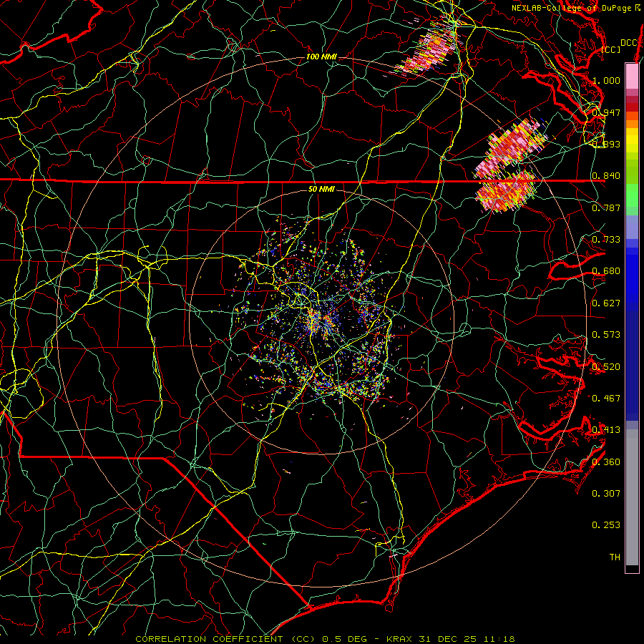Click the northernmost pink radar echo cluster
Screen dimensions: 644x644
coord(431,47)
